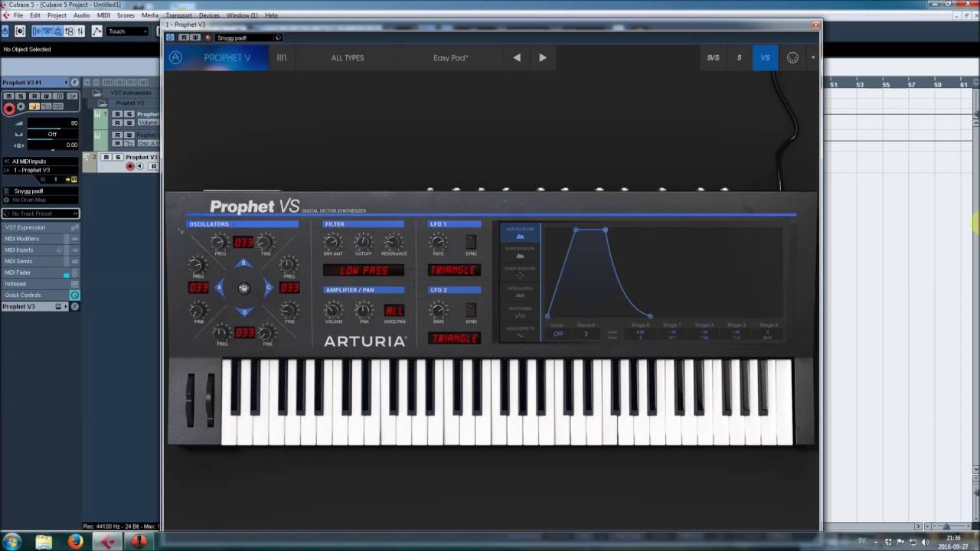
Task: Open the Audio menu in Cubase
Action: 82,15
